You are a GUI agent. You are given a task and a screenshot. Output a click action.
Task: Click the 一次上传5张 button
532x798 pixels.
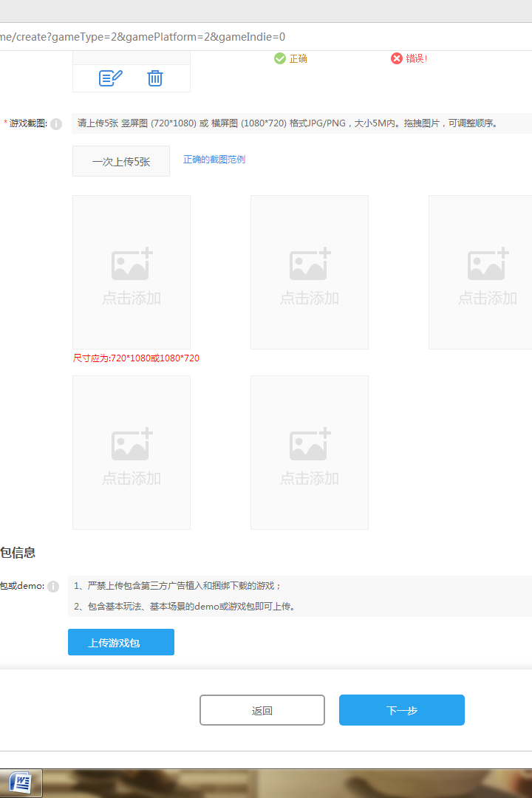click(x=121, y=161)
